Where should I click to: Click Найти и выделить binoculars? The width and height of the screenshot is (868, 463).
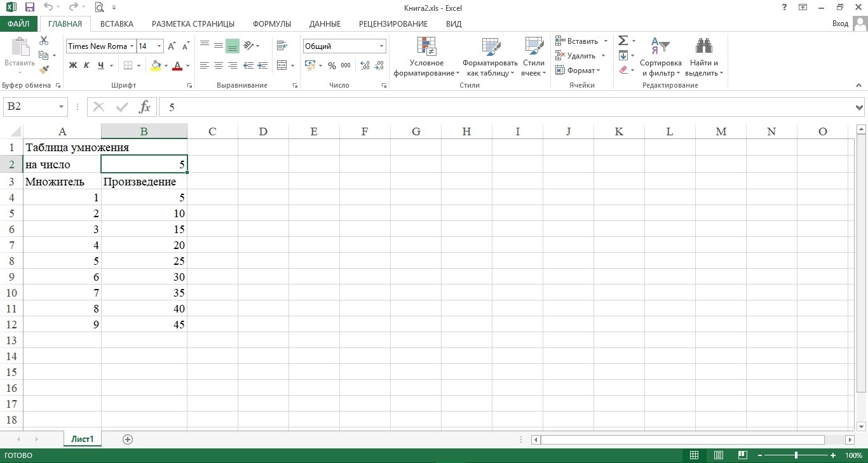(x=703, y=57)
